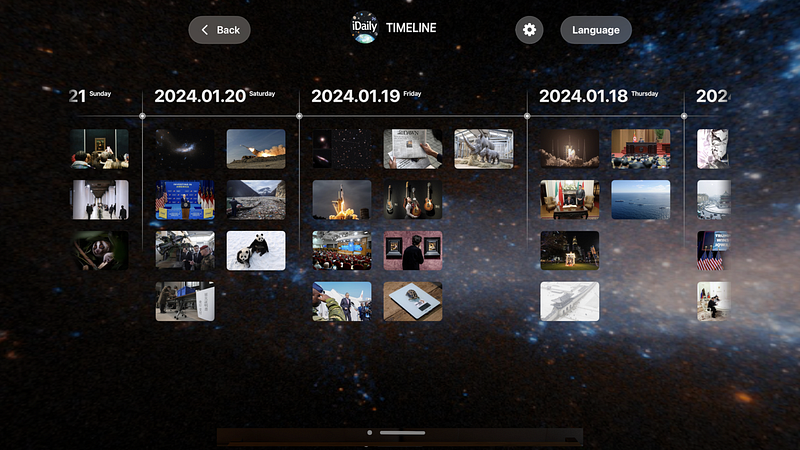This screenshot has width=800, height=450.
Task: Grab the window move bar at bottom
Action: pos(403,433)
